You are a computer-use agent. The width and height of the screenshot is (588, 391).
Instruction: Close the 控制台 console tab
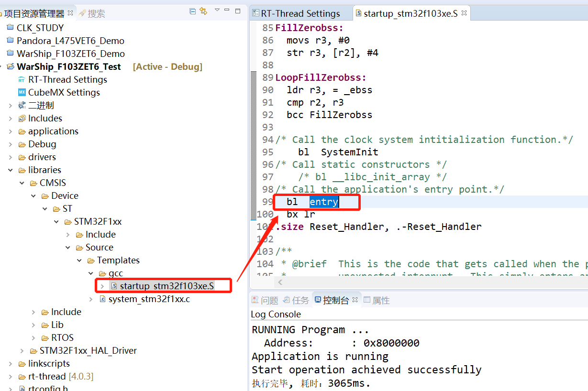click(355, 300)
